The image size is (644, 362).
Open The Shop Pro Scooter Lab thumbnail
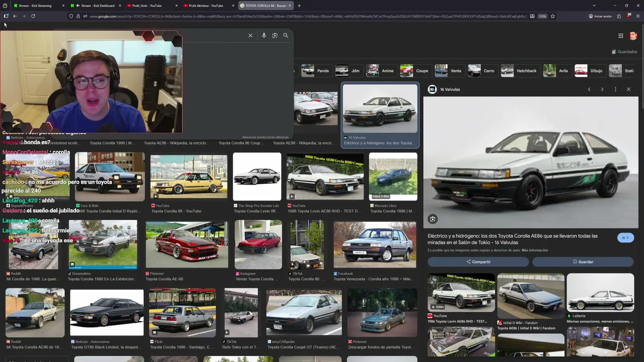click(257, 176)
